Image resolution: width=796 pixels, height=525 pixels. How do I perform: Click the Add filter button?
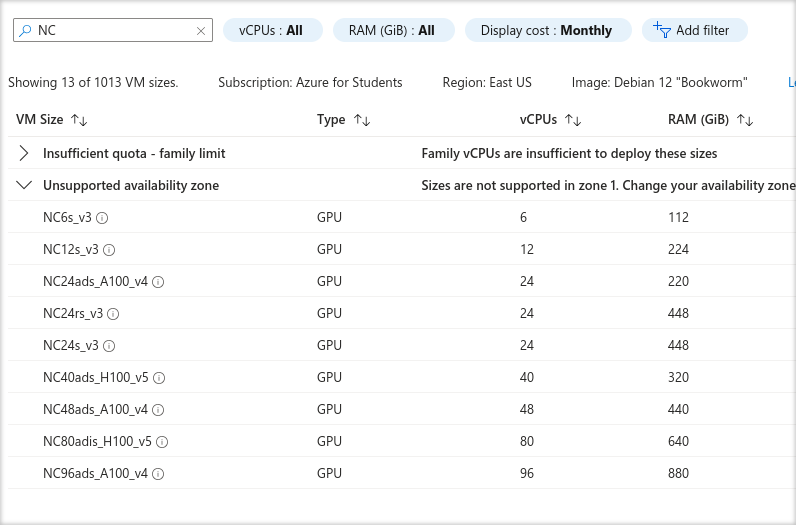tap(692, 30)
